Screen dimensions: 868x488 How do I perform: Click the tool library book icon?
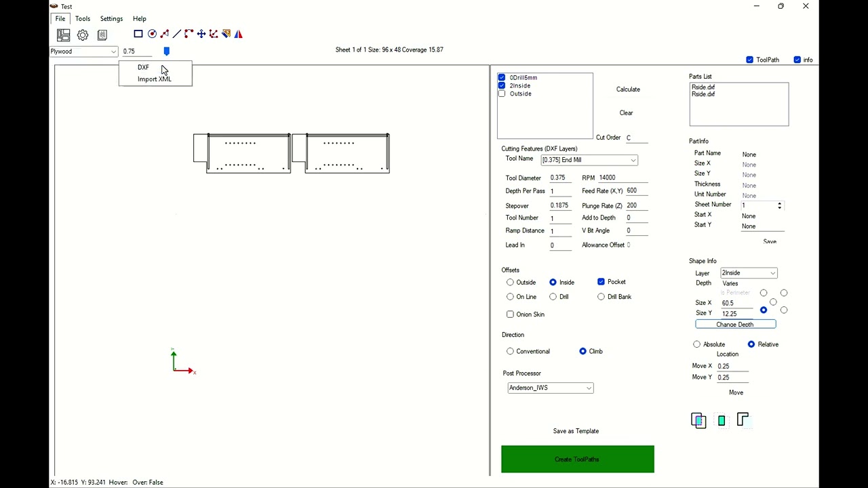click(x=102, y=35)
